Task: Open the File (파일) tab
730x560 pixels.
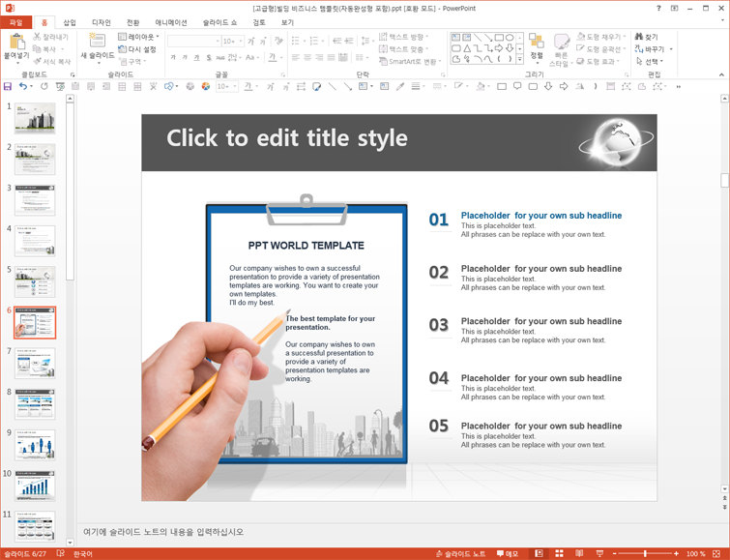Action: 15,22
